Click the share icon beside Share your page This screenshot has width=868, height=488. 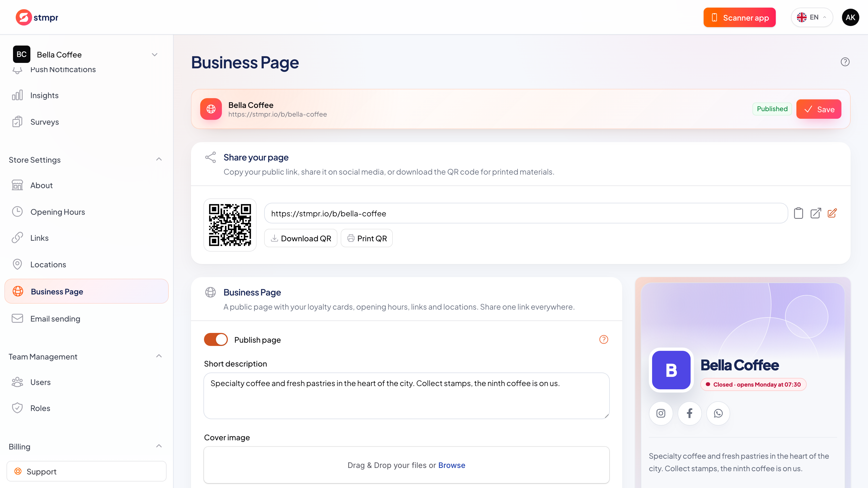tap(210, 157)
